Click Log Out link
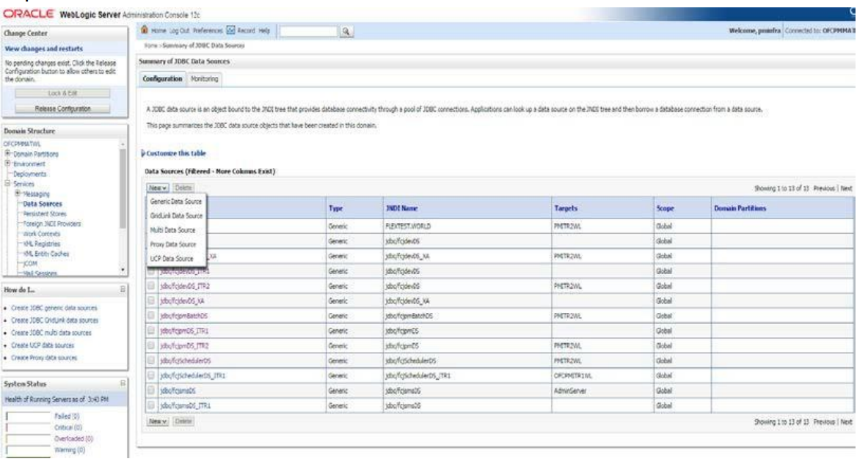This screenshot has width=868, height=467. [179, 31]
